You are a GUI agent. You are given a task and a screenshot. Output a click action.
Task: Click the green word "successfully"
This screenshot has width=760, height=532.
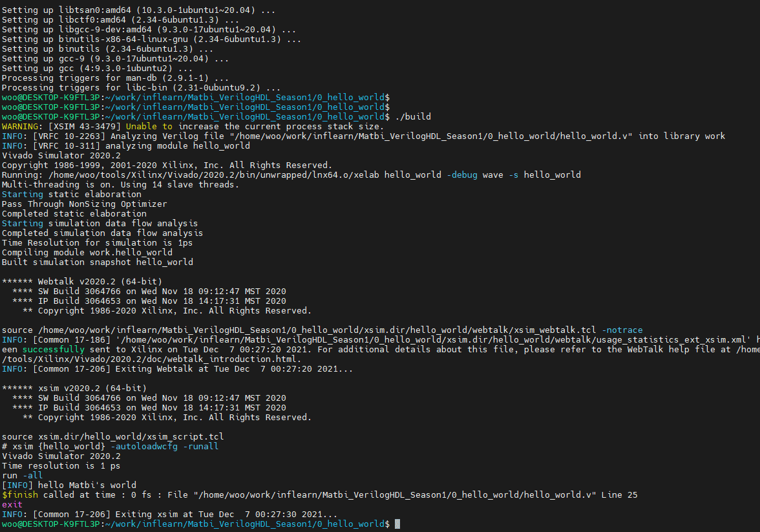point(53,349)
